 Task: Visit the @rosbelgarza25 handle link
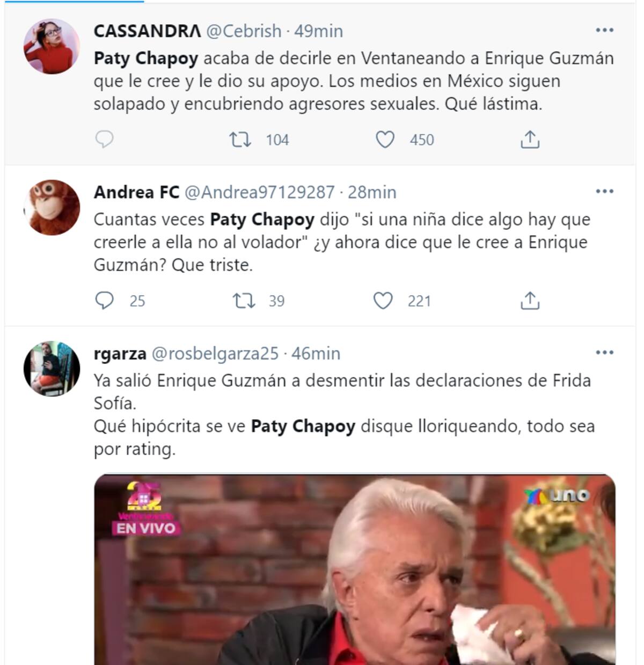[x=215, y=353]
